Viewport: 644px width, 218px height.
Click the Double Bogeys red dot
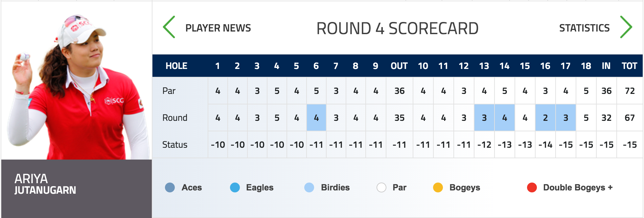[x=532, y=187]
